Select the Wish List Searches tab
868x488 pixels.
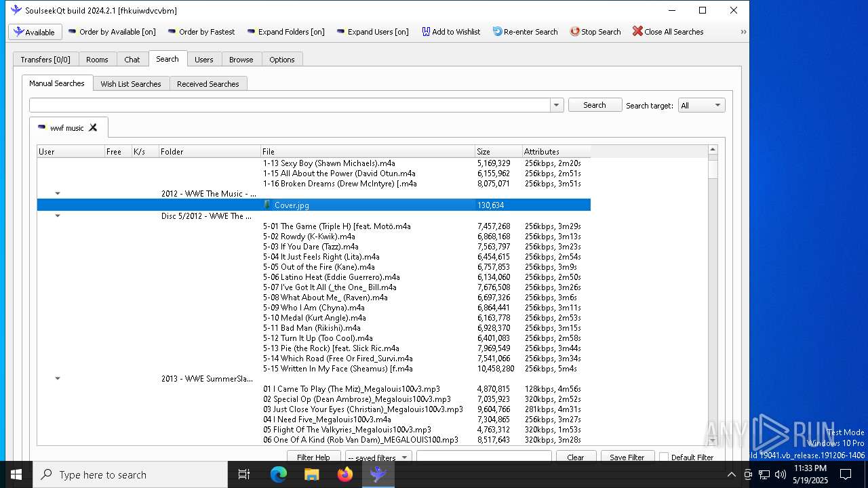pyautogui.click(x=131, y=84)
